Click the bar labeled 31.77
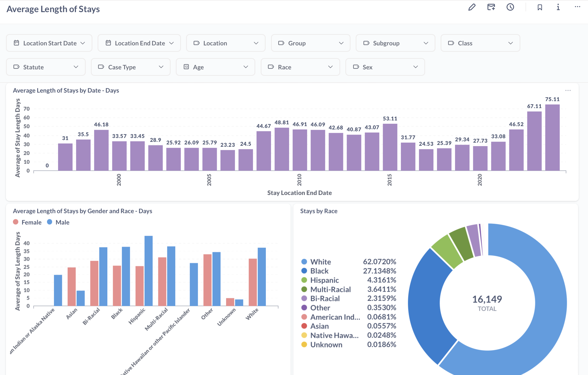Image resolution: width=588 pixels, height=375 pixels. point(408,157)
